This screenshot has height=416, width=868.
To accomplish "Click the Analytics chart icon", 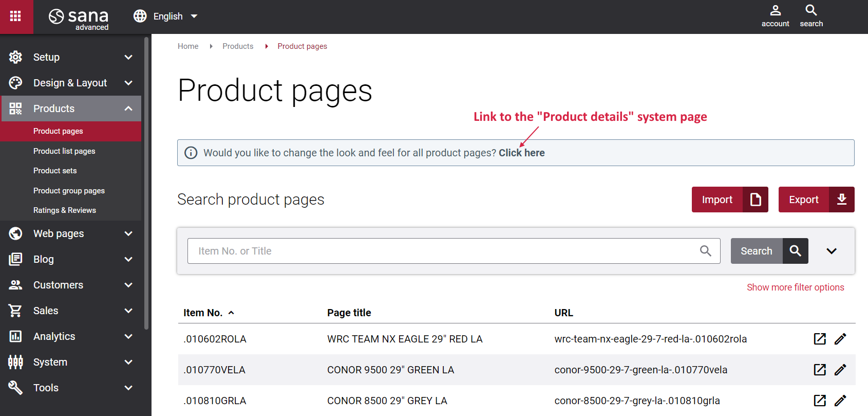I will click(x=15, y=336).
